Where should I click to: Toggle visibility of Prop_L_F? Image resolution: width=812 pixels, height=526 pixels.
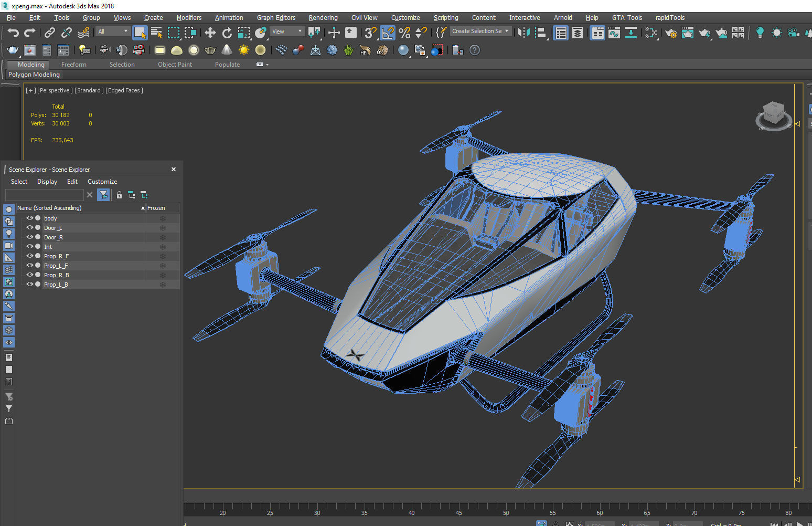(x=30, y=265)
